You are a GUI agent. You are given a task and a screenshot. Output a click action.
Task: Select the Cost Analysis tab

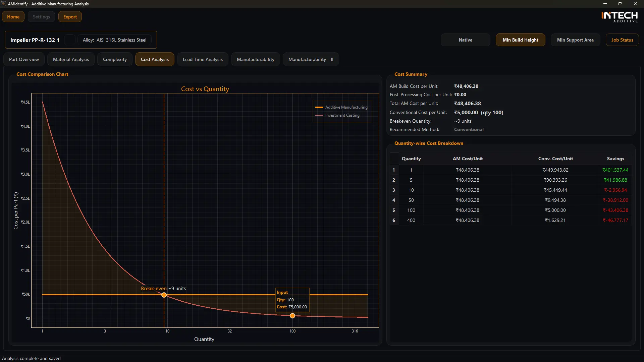click(155, 59)
